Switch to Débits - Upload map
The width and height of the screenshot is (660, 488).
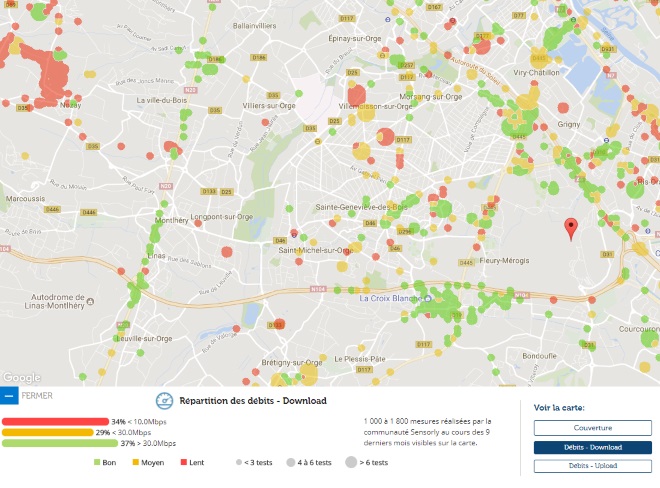click(585, 466)
